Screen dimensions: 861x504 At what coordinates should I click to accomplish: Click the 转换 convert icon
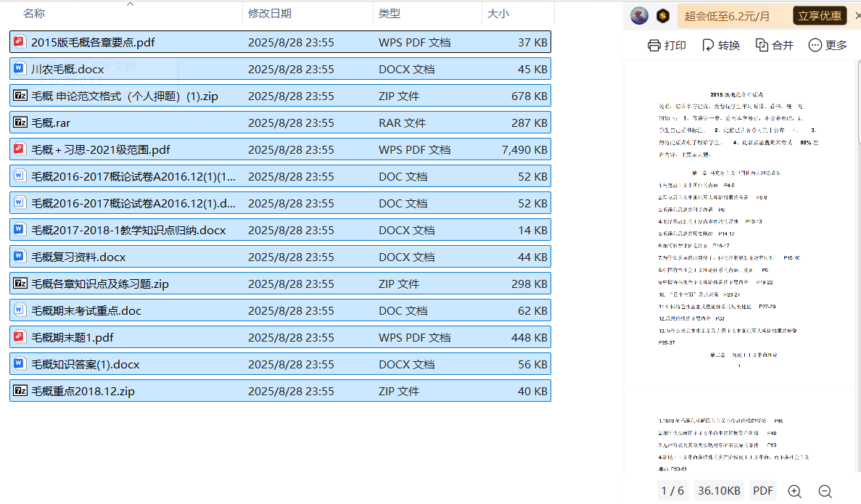click(x=709, y=45)
